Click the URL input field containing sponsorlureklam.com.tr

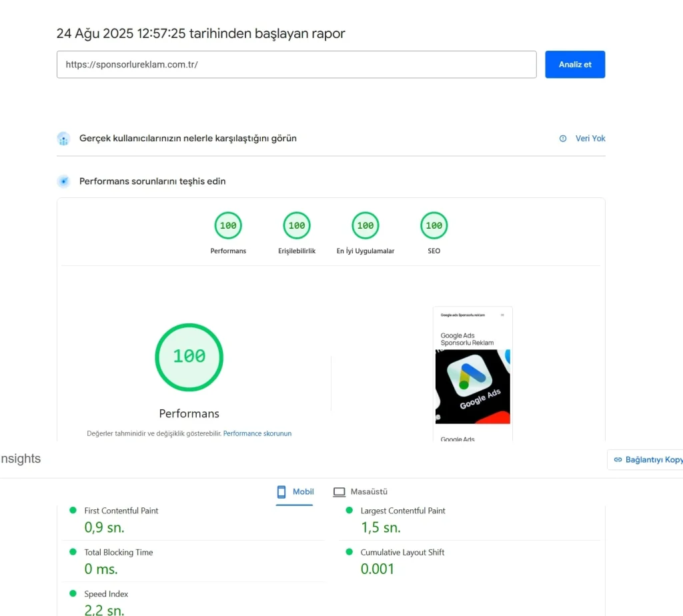(296, 64)
